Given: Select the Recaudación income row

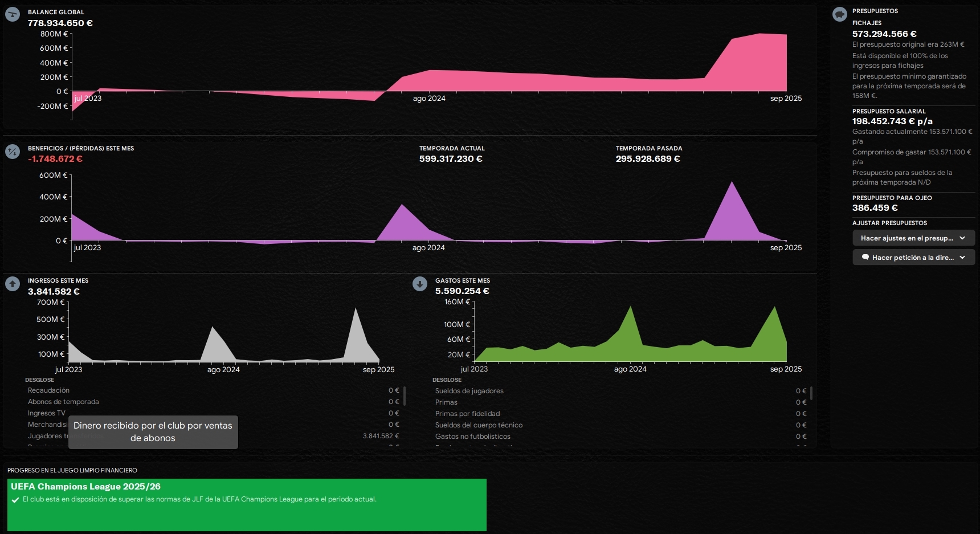Looking at the screenshot, I should point(214,390).
